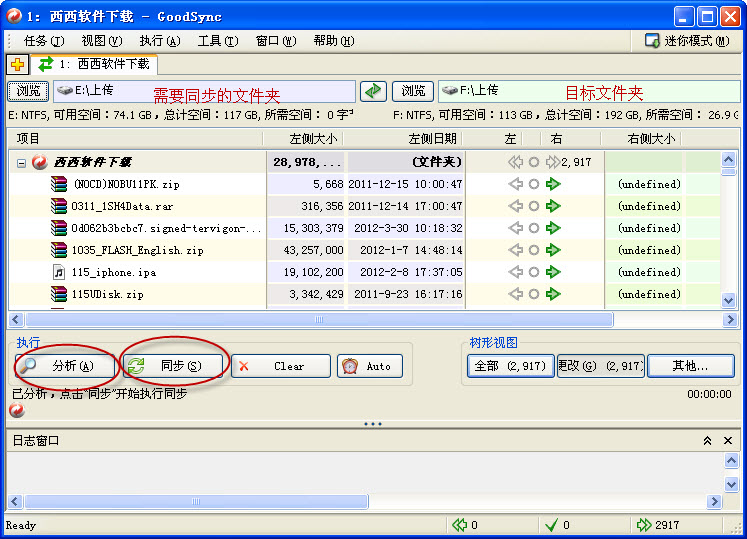Open the 执行(A) menu
The height and width of the screenshot is (539, 747).
pyautogui.click(x=160, y=41)
